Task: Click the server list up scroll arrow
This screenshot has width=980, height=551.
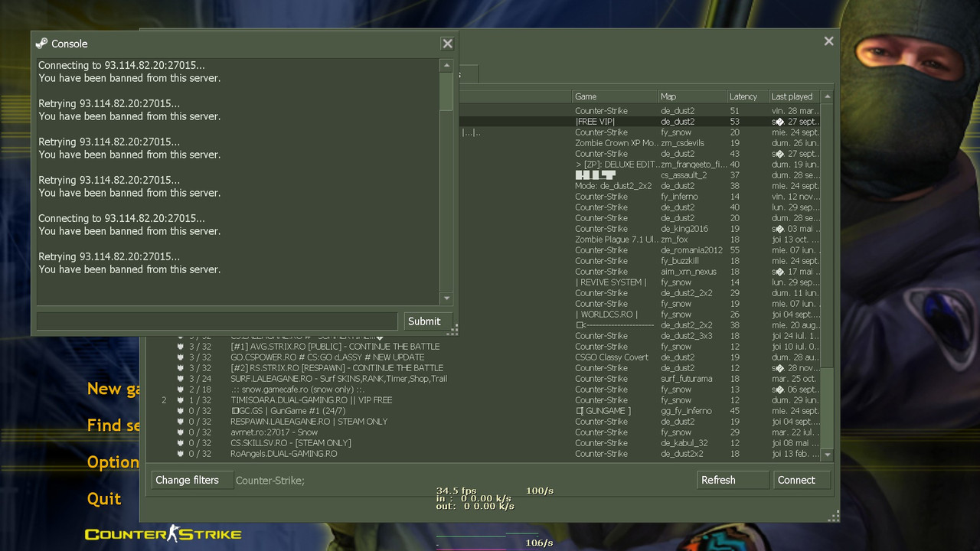Action: (x=827, y=96)
